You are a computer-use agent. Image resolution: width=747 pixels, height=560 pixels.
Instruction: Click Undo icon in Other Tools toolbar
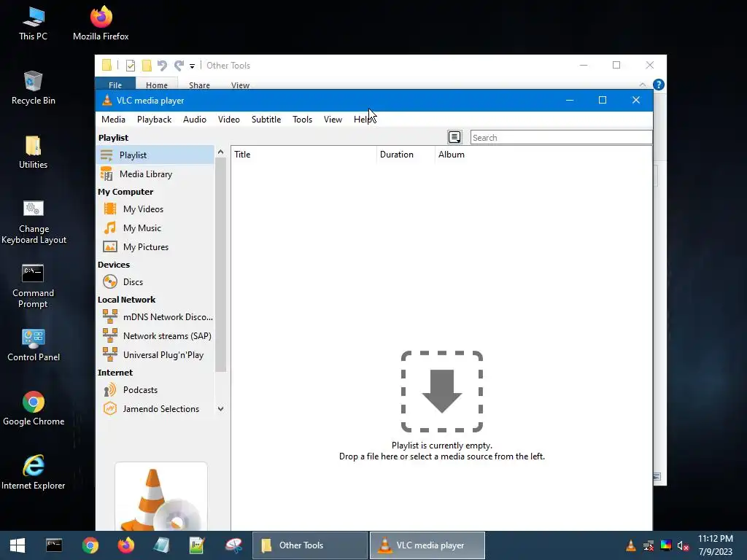[163, 66]
